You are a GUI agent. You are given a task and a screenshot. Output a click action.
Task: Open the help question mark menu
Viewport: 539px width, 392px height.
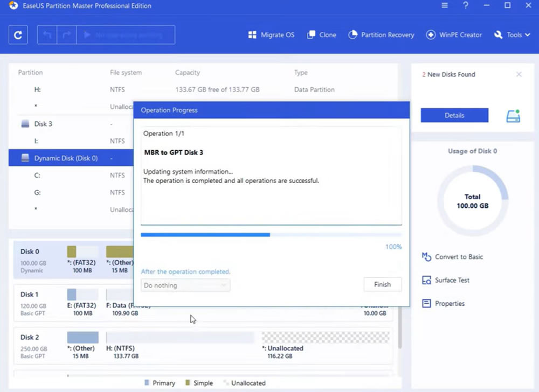(x=466, y=5)
